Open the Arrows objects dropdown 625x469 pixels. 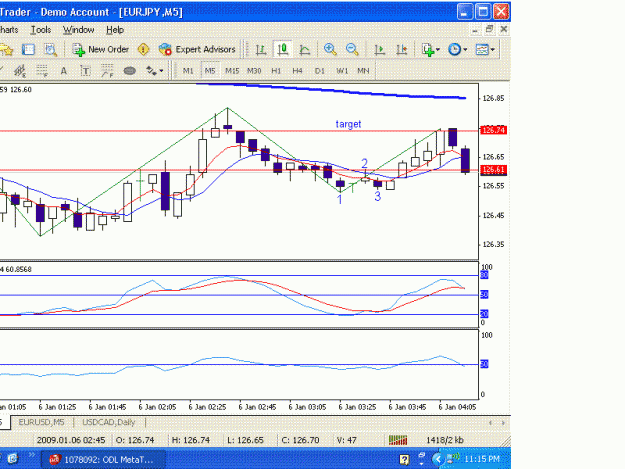point(154,71)
